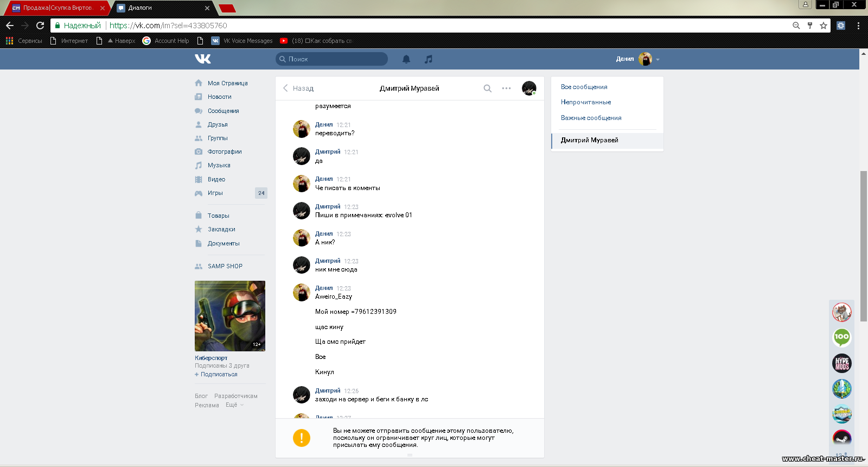Click Данил name on 'переводить?' message

pos(324,124)
